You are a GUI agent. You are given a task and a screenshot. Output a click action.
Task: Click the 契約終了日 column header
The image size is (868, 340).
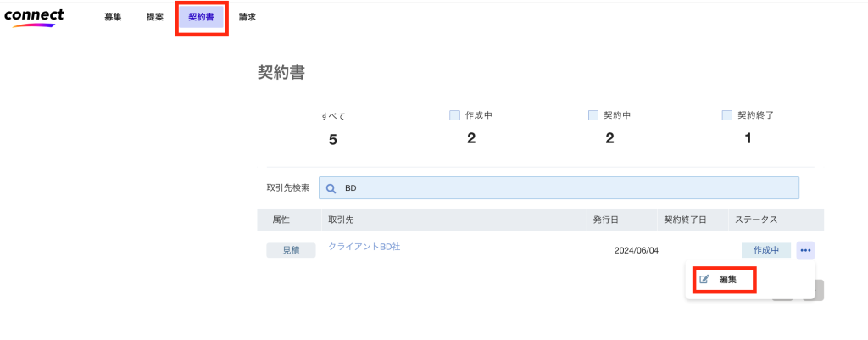tap(685, 220)
